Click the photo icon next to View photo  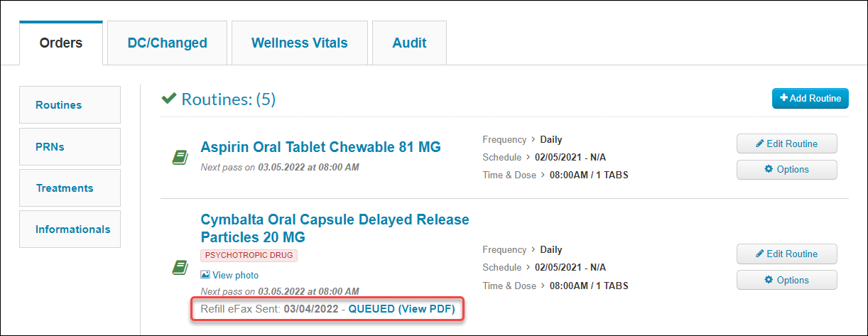pos(205,275)
